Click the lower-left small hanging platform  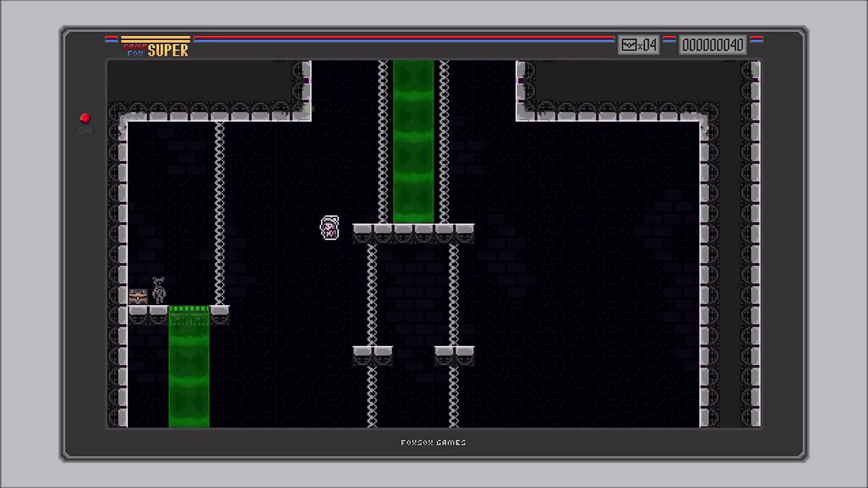(373, 354)
